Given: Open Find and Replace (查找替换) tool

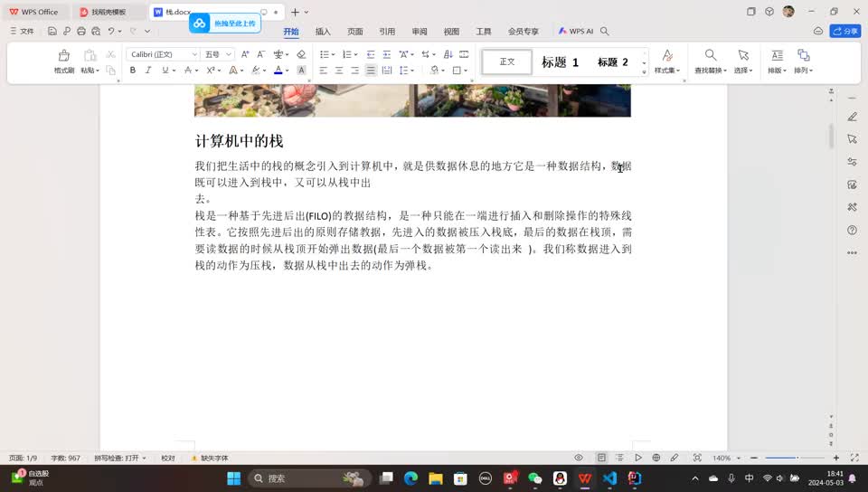Looking at the screenshot, I should point(711,55).
